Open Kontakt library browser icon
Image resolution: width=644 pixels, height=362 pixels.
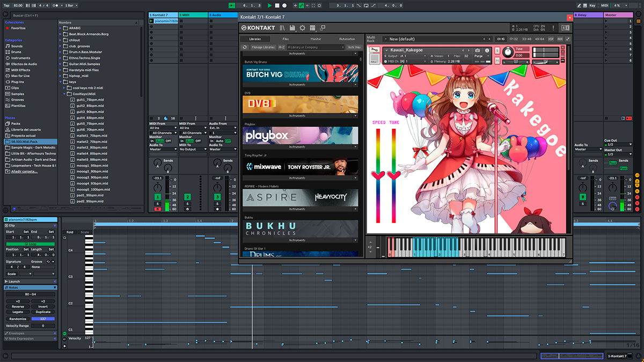pos(282,27)
